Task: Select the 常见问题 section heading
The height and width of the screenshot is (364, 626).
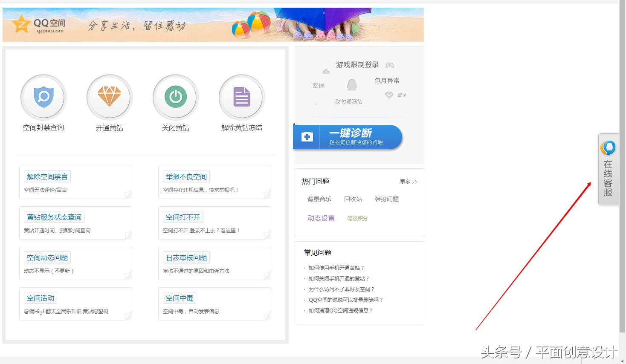Action: click(317, 252)
